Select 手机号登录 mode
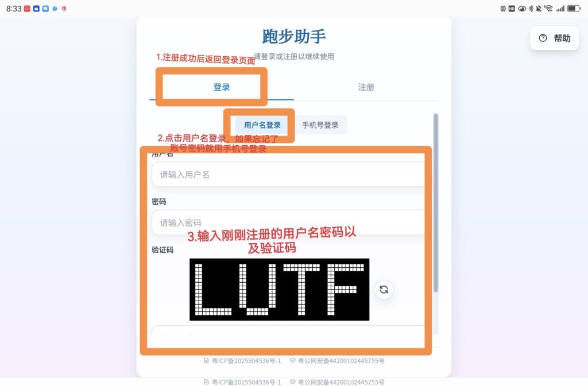 point(320,125)
